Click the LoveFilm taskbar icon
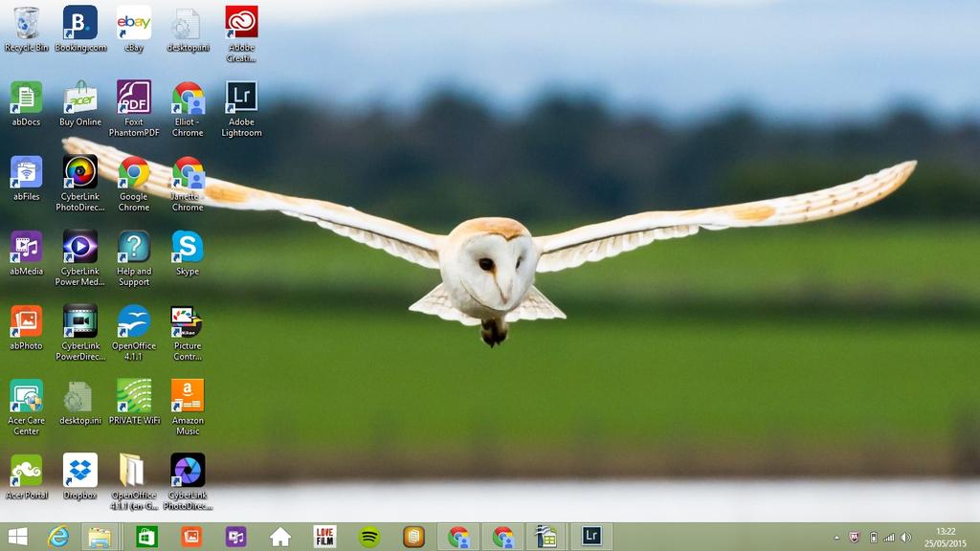The image size is (980, 551). 325,537
